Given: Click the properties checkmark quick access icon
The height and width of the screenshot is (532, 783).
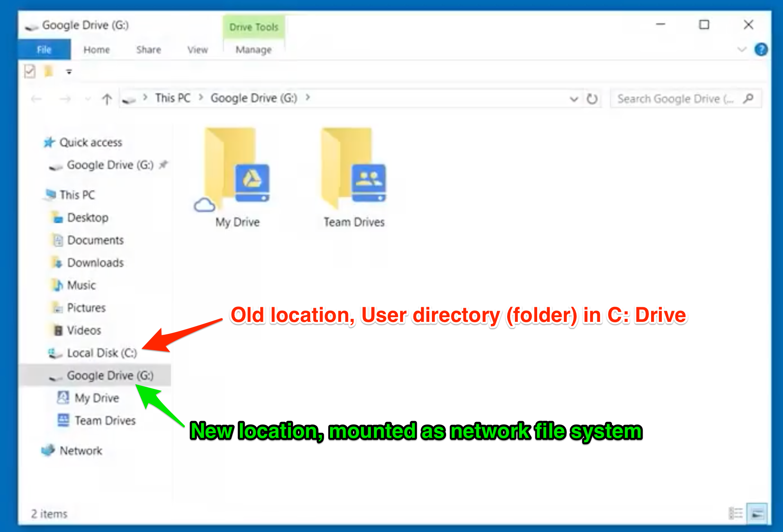Looking at the screenshot, I should [30, 71].
